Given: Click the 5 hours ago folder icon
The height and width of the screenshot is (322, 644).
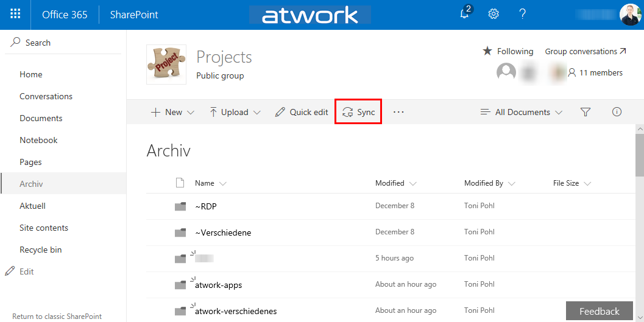Looking at the screenshot, I should tap(180, 259).
